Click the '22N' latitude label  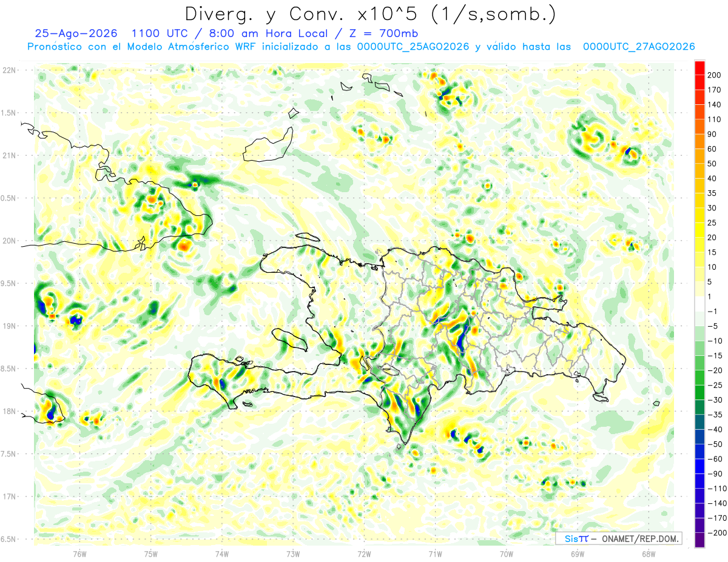point(10,70)
